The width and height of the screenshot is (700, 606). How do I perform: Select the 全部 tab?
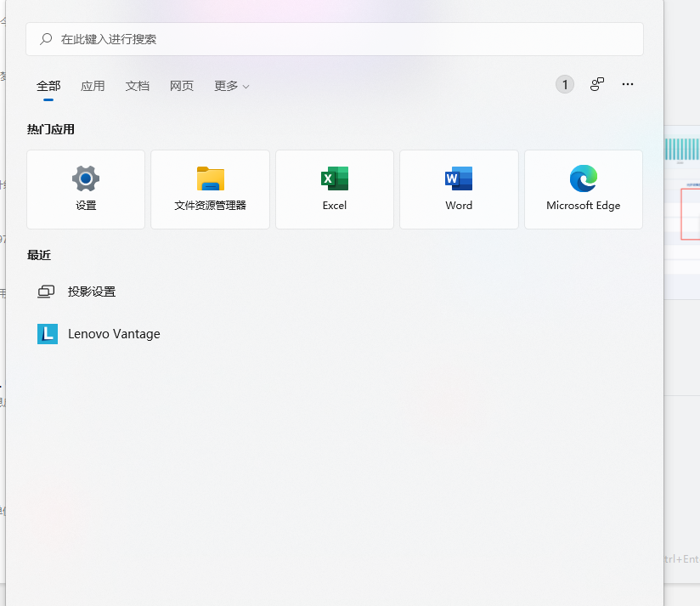tap(48, 86)
